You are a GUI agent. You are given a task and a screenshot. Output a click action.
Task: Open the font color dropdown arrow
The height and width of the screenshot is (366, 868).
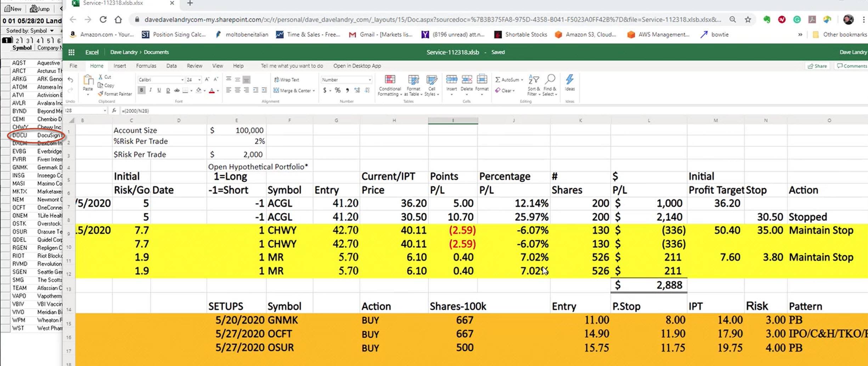(218, 91)
